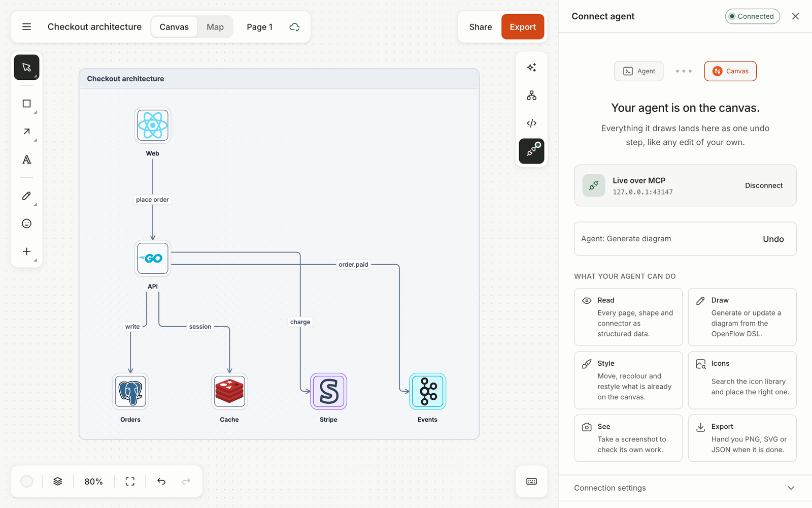
Task: Switch to Canvas view
Action: click(x=174, y=27)
